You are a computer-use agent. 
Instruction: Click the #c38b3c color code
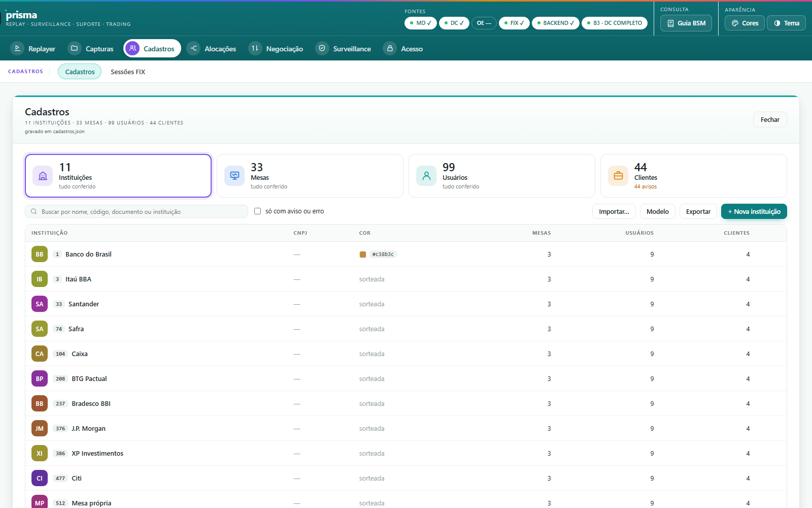pos(383,255)
